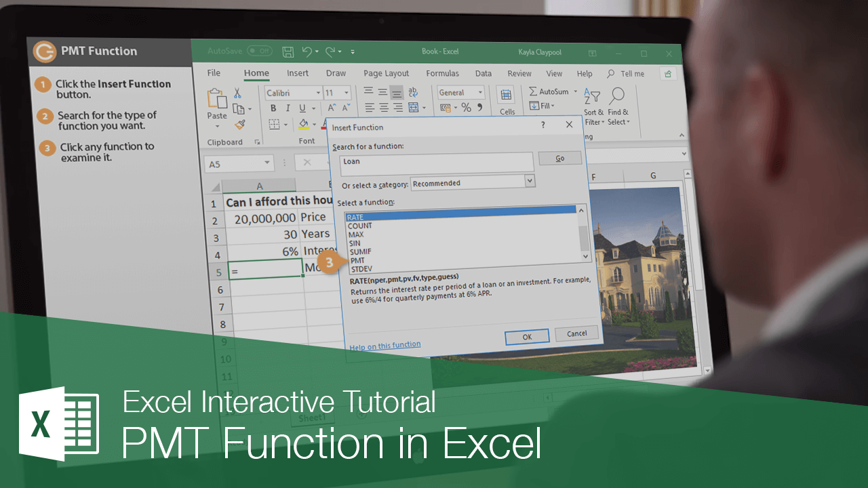Open the Customize Quick Access Toolbar dropdown
The width and height of the screenshot is (868, 488).
(x=353, y=52)
